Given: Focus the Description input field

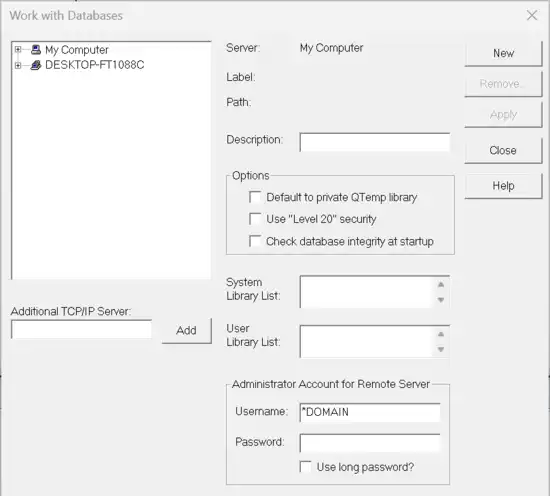Looking at the screenshot, I should click(375, 142).
